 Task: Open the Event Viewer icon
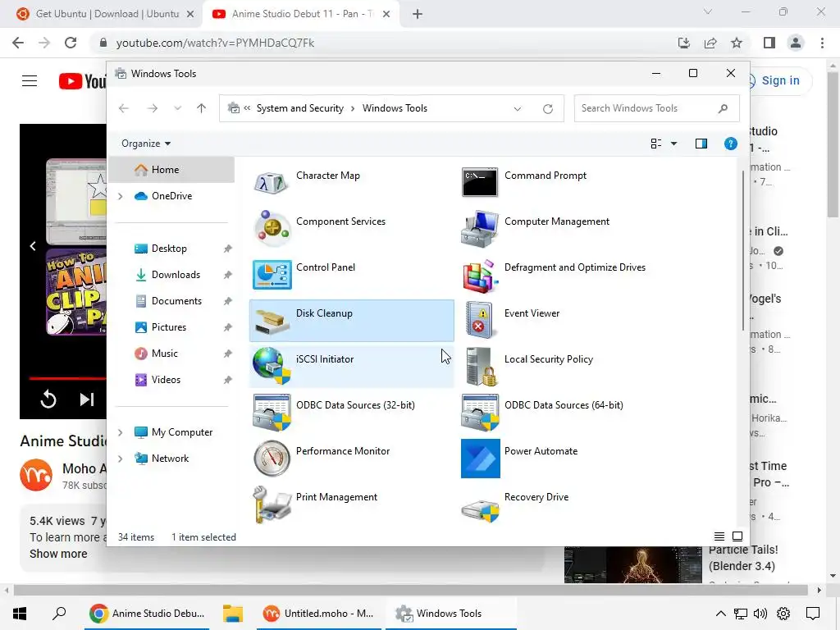pyautogui.click(x=480, y=320)
